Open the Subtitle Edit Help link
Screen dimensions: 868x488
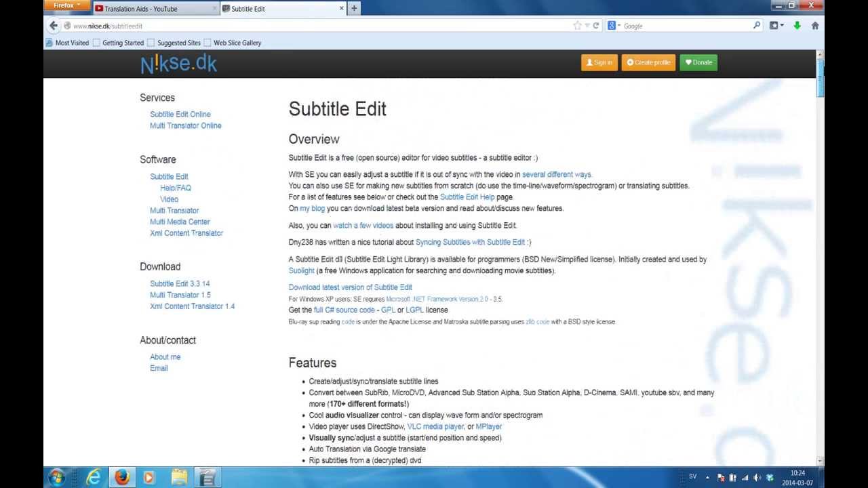coord(467,197)
